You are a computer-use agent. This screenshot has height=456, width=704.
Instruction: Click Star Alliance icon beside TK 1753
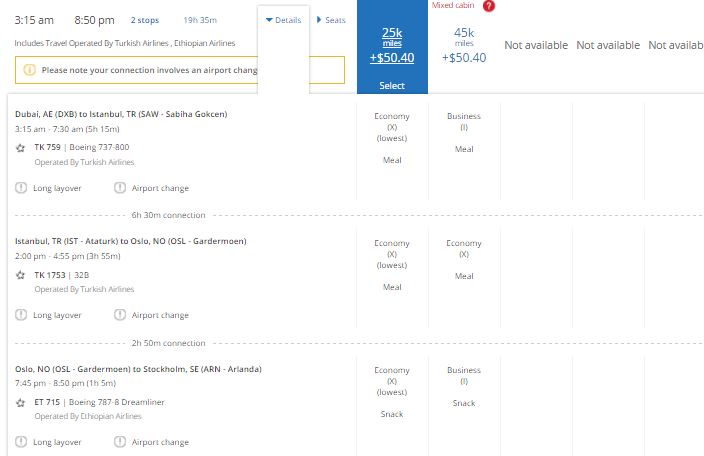(21, 274)
